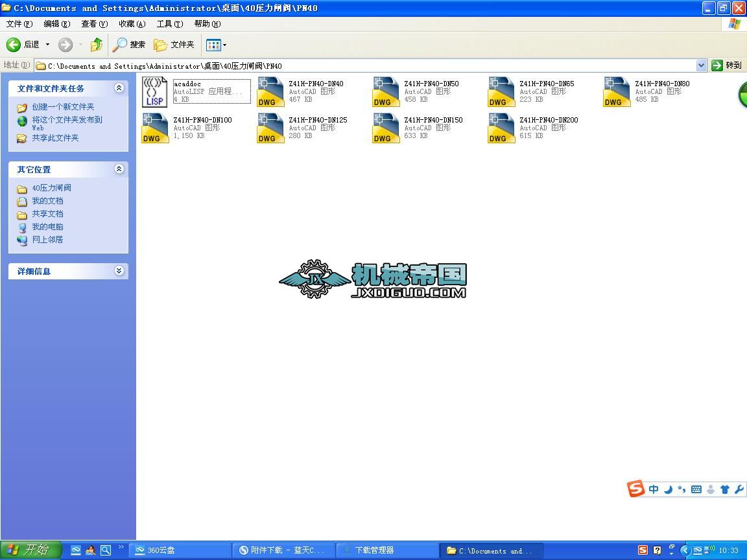
Task: Open 网上邻居 in other places
Action: [x=47, y=240]
